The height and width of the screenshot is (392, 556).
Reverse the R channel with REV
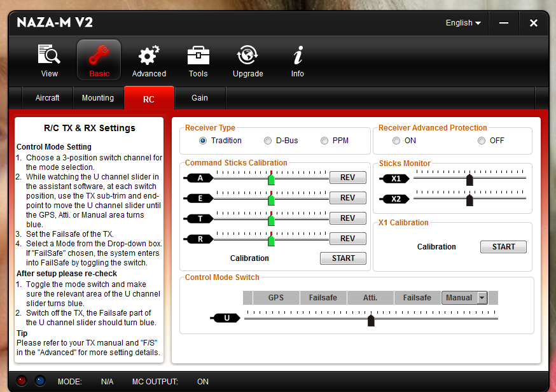pyautogui.click(x=347, y=239)
